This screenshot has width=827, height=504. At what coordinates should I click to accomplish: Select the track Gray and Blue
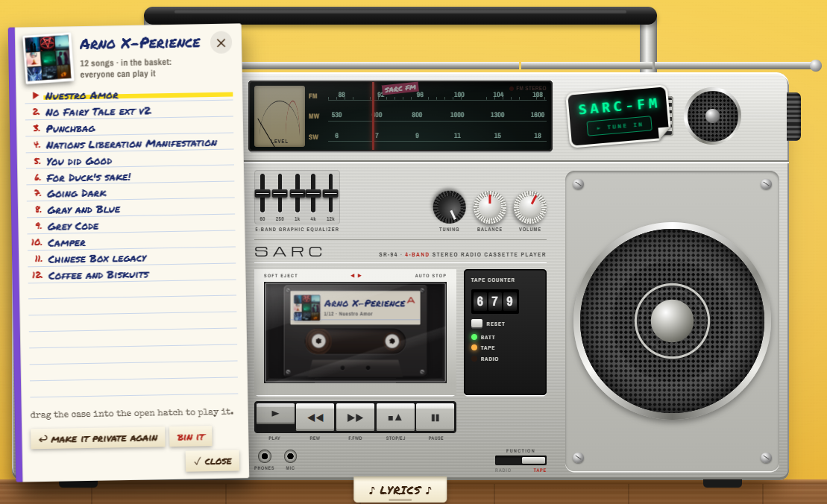[x=132, y=210]
